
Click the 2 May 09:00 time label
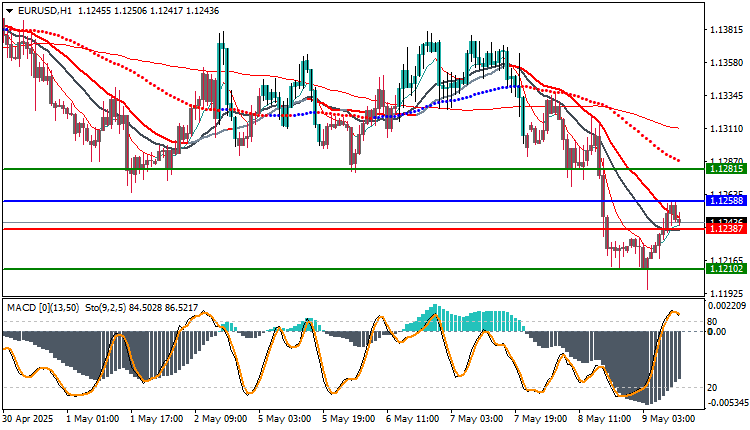tap(221, 419)
